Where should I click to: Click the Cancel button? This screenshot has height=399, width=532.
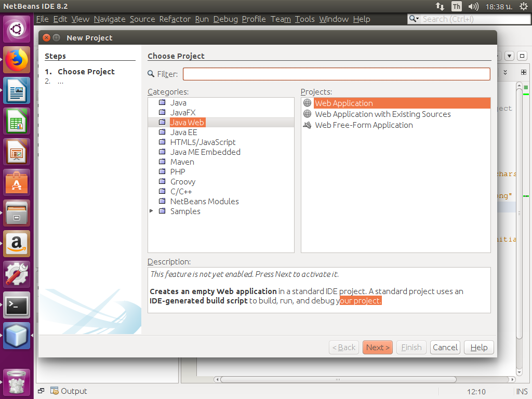pyautogui.click(x=445, y=348)
